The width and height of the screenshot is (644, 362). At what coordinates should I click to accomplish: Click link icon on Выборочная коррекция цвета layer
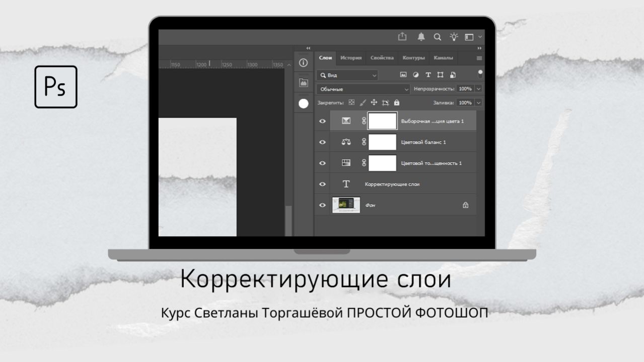point(364,121)
